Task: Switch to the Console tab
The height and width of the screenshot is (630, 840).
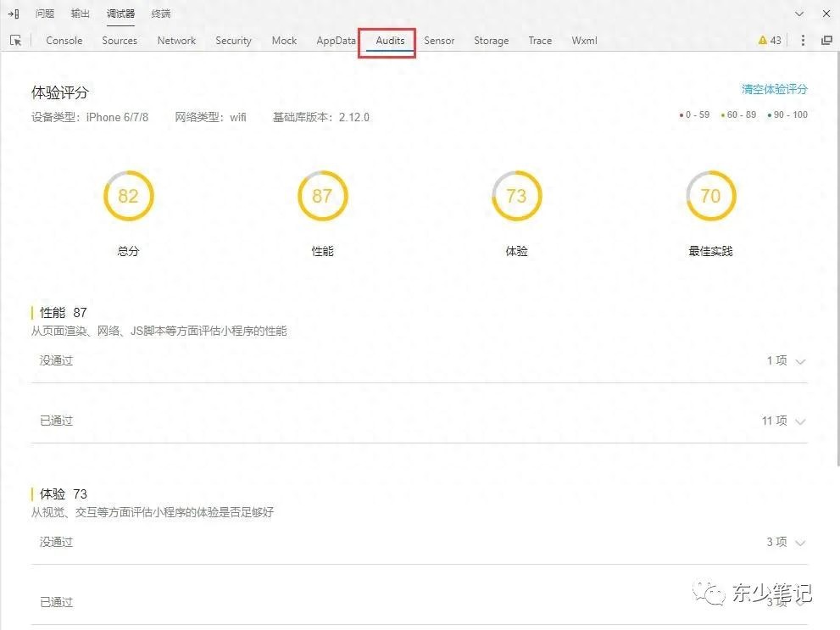Action: pyautogui.click(x=64, y=40)
